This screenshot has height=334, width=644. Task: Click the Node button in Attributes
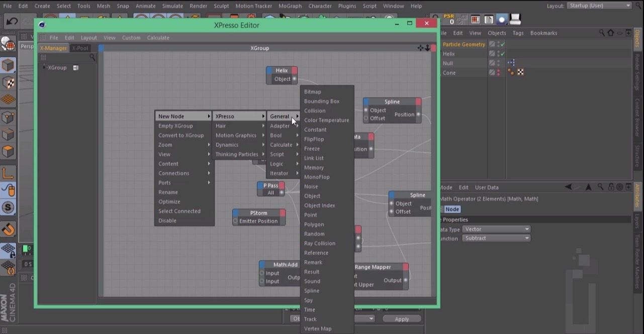click(x=452, y=209)
